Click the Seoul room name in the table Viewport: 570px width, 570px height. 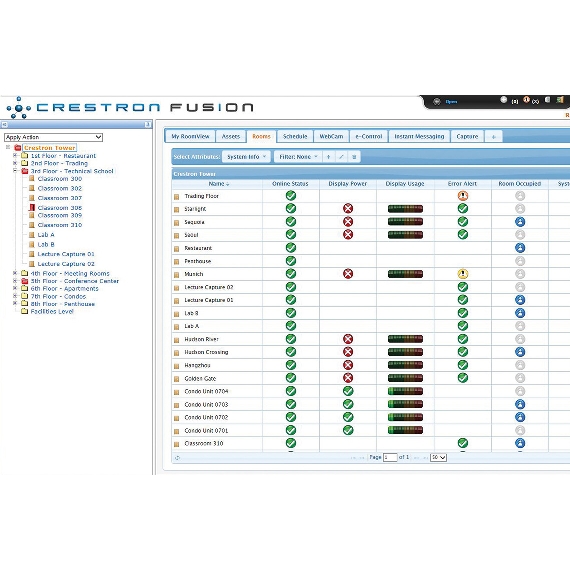(x=191, y=235)
